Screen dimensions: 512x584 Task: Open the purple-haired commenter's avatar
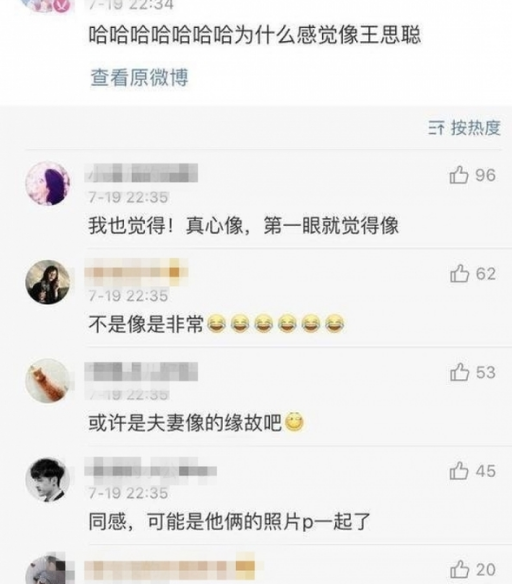(48, 183)
